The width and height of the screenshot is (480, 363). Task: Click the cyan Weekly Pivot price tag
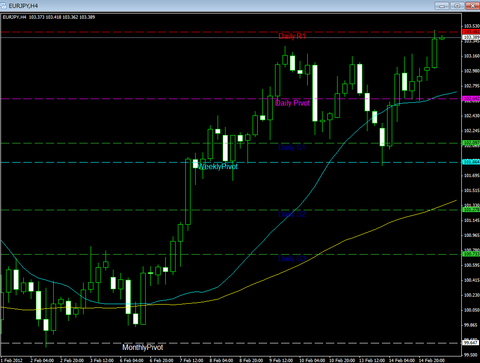click(471, 162)
